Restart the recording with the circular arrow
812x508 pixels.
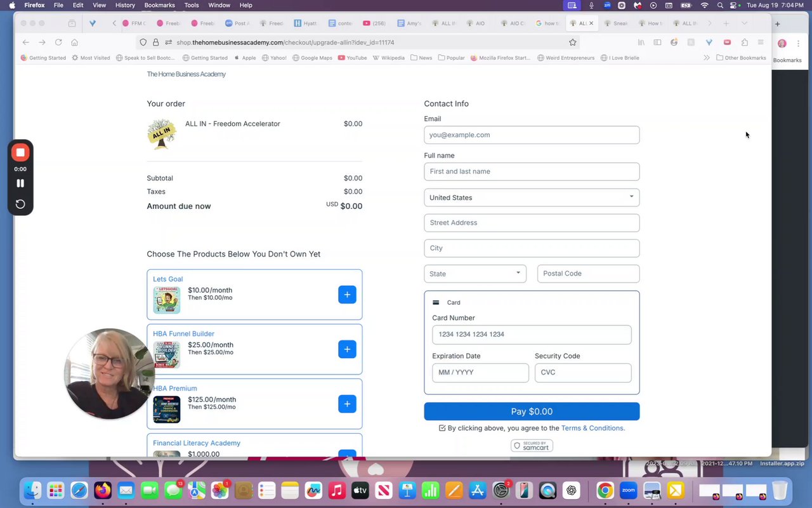(x=20, y=204)
